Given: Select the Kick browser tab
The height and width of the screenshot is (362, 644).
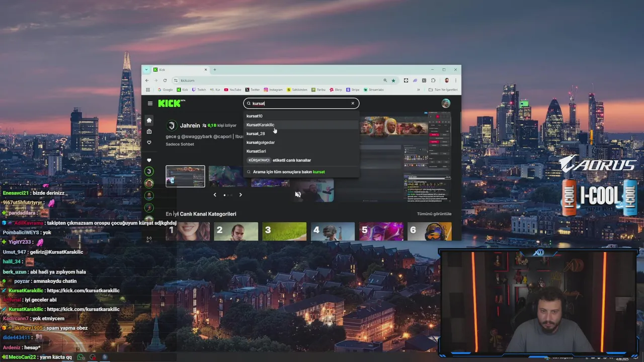Looking at the screenshot, I should pos(181,69).
